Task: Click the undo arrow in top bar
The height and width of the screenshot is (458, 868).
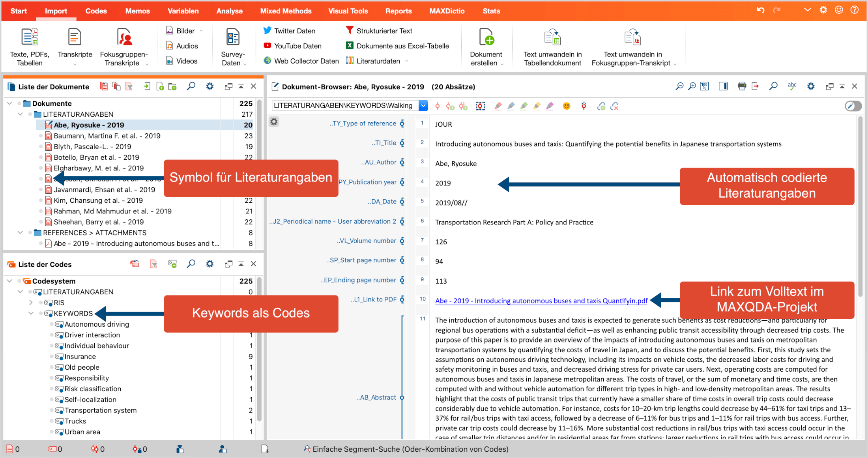Action: pyautogui.click(x=761, y=10)
